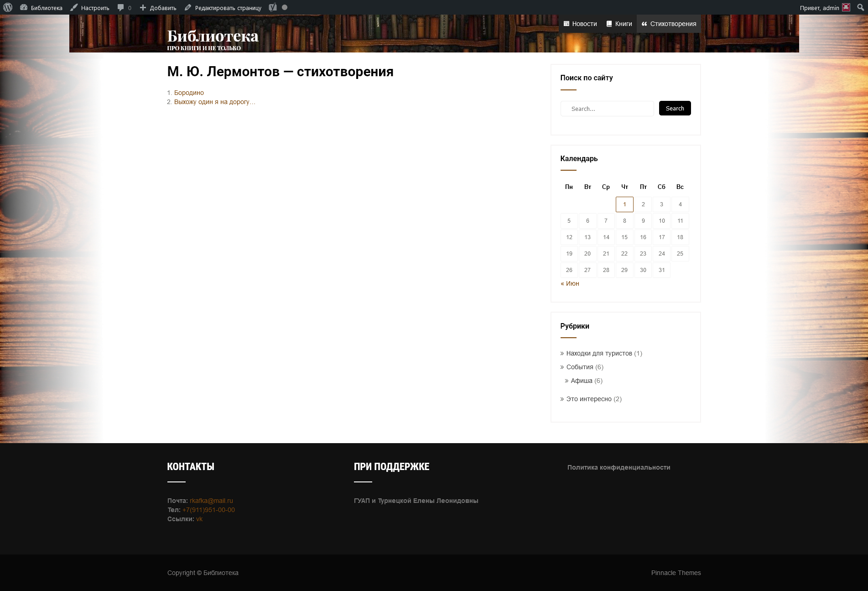The image size is (868, 591).
Task: Click the WordPress logo icon
Action: click(x=8, y=7)
